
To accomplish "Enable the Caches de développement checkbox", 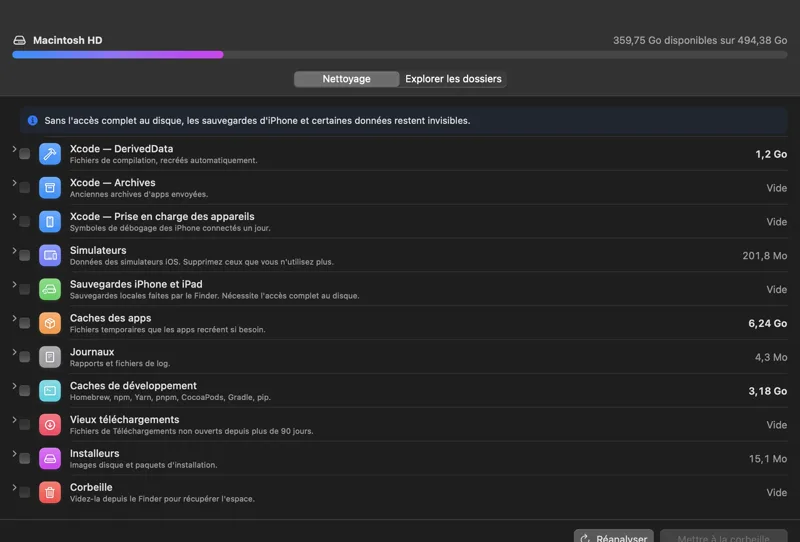I will coord(24,391).
